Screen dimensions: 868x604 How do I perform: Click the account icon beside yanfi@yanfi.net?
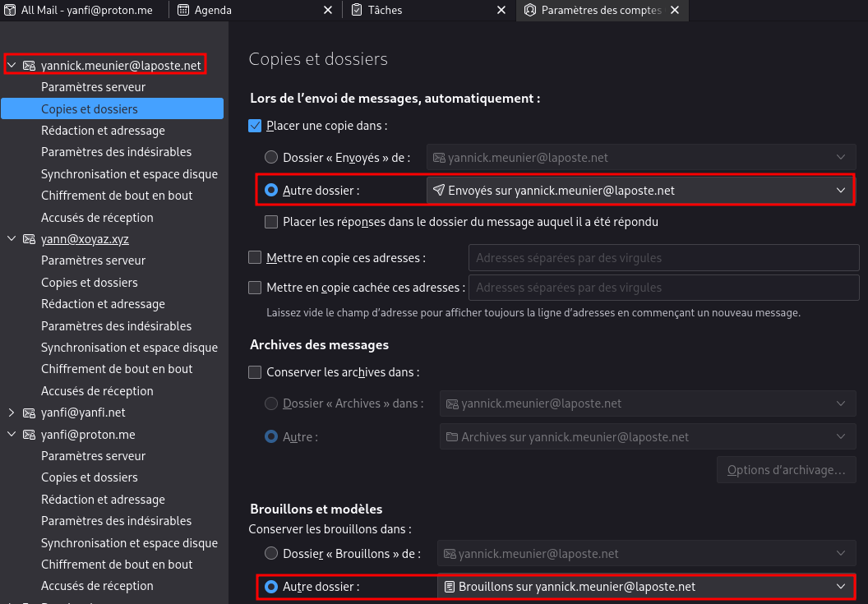(29, 413)
